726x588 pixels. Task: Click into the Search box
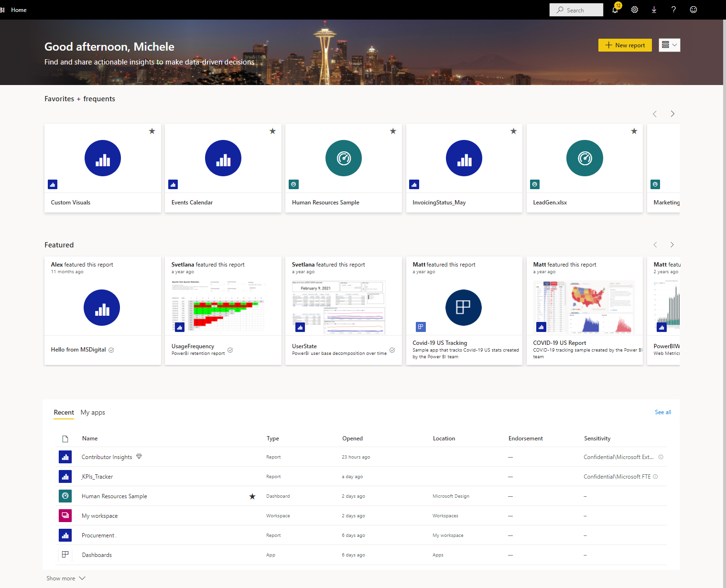click(576, 10)
